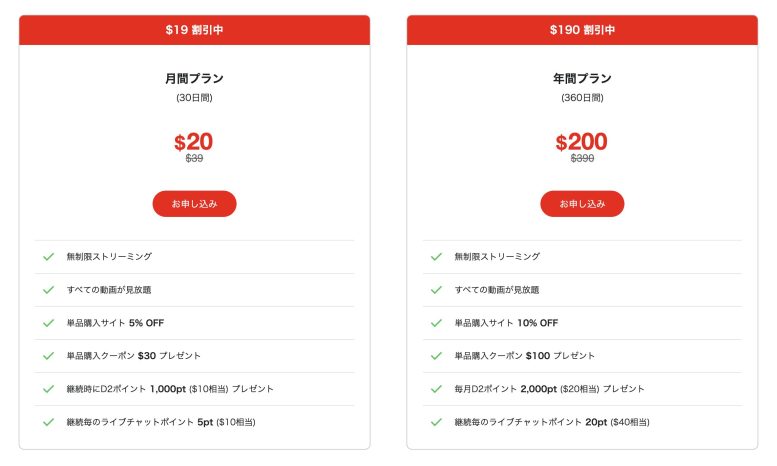
Task: Click the $200 annual price
Action: click(582, 142)
